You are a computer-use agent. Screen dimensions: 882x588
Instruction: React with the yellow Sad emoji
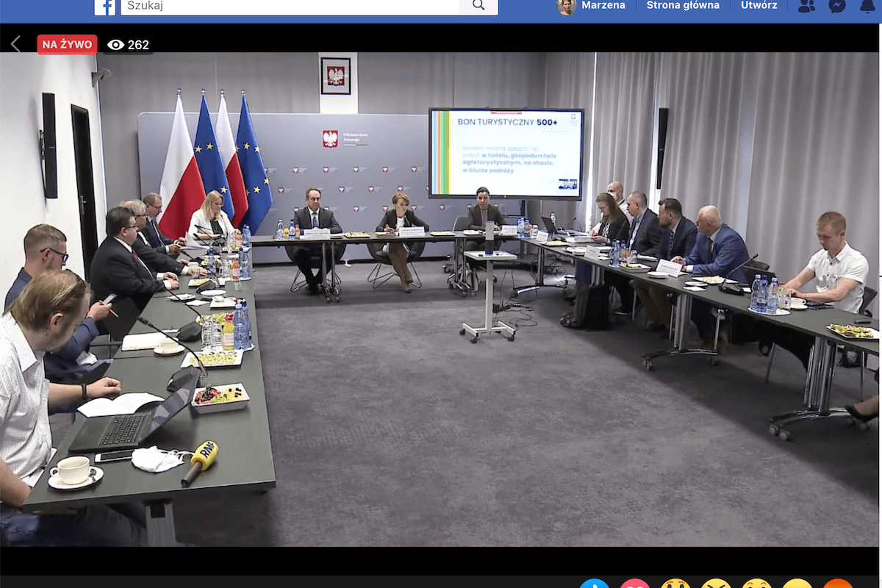[797, 584]
